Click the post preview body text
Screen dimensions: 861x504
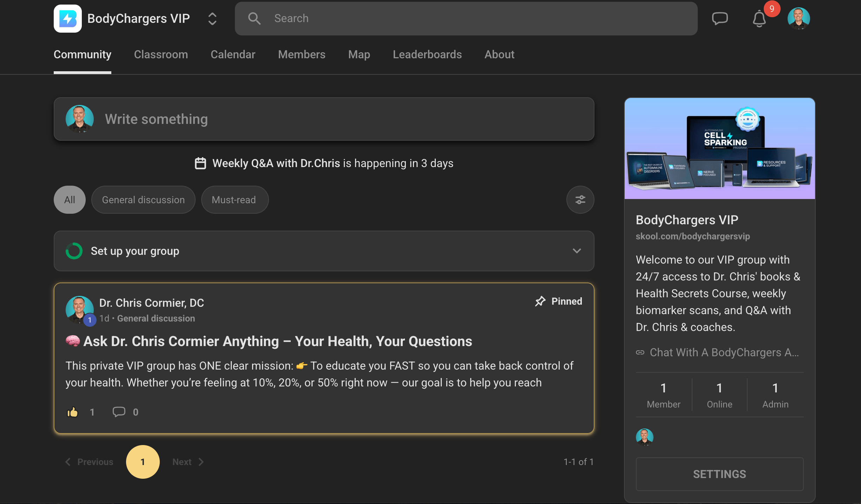coord(319,374)
